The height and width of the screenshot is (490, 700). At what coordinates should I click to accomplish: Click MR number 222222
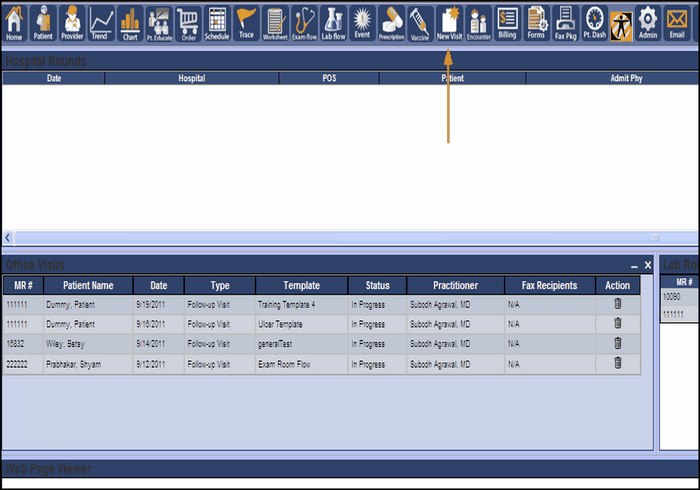[x=23, y=364]
